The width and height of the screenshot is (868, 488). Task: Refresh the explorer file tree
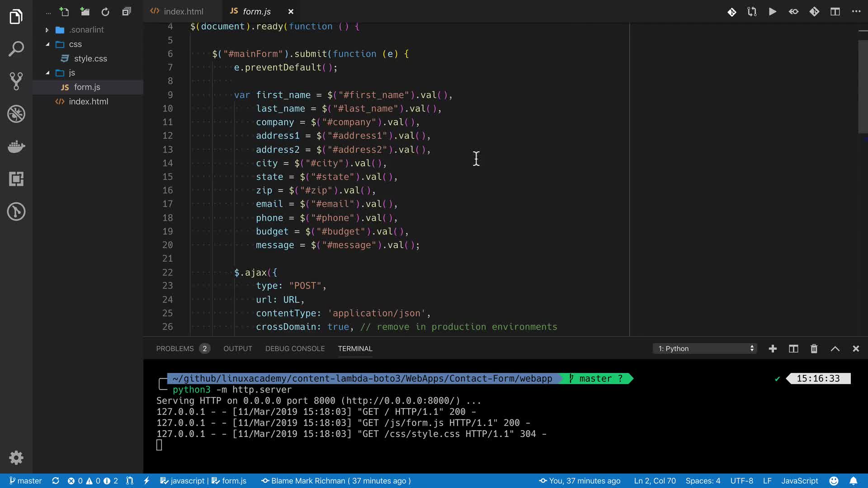pyautogui.click(x=105, y=12)
